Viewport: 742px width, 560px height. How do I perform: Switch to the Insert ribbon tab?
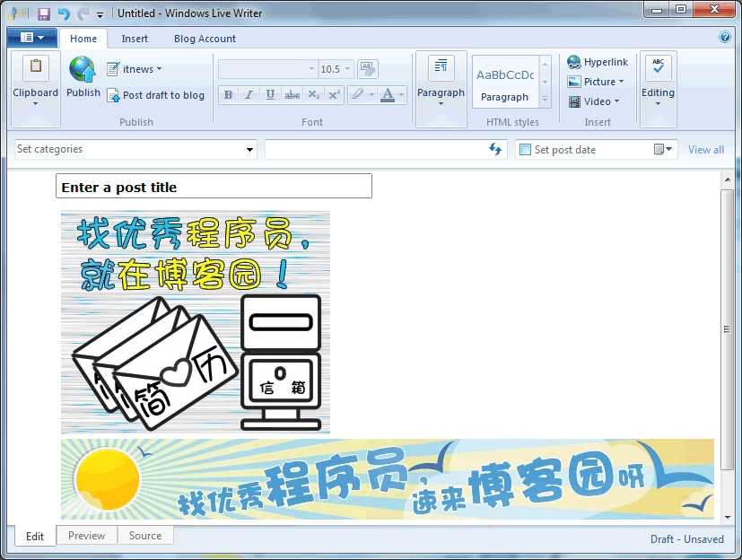point(135,39)
